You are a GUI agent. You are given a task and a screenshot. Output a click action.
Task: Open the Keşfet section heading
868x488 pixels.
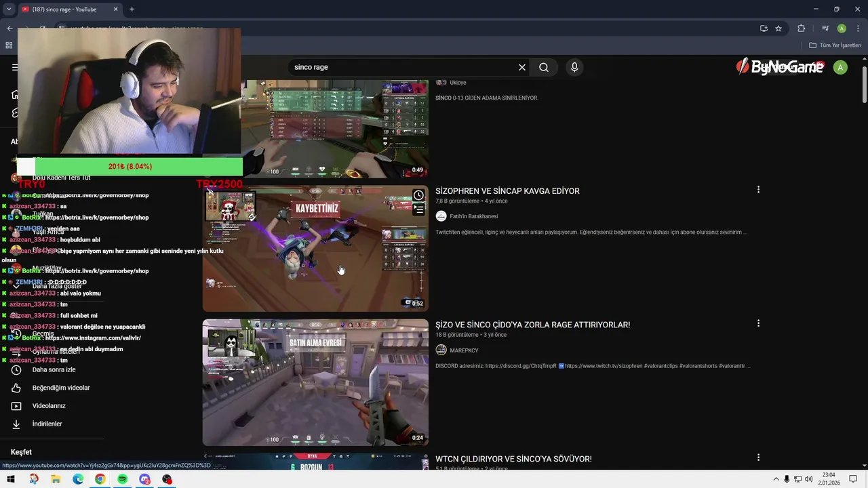coord(21,452)
